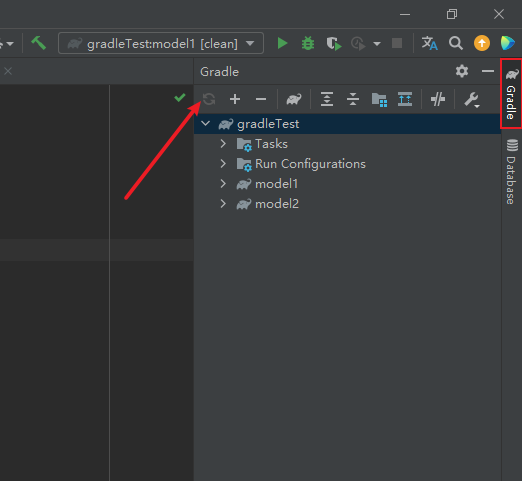Execute Gradle task via elephant toolbar icon
Image resolution: width=522 pixels, height=481 pixels.
click(x=294, y=99)
